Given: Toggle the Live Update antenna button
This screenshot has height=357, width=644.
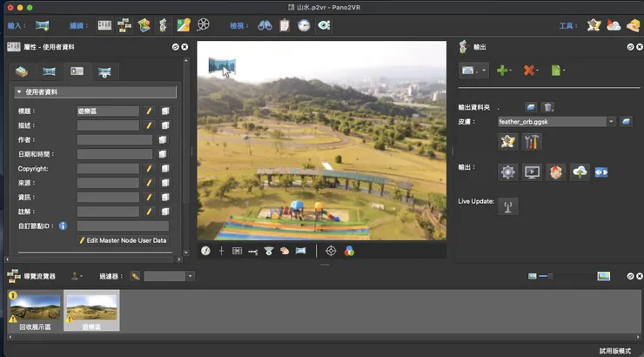Looking at the screenshot, I should coord(508,205).
